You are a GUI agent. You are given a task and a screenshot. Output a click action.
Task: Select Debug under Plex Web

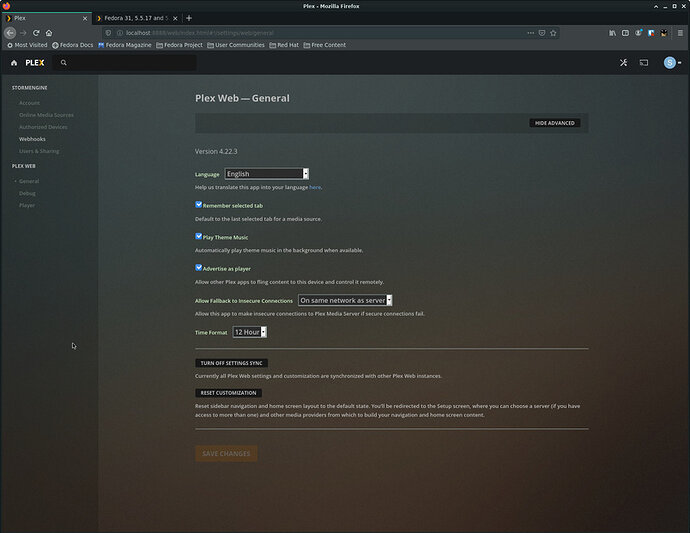pos(27,193)
